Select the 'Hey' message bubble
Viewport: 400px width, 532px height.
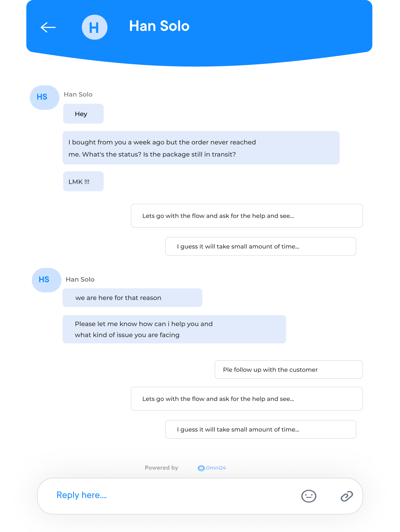pyautogui.click(x=83, y=113)
